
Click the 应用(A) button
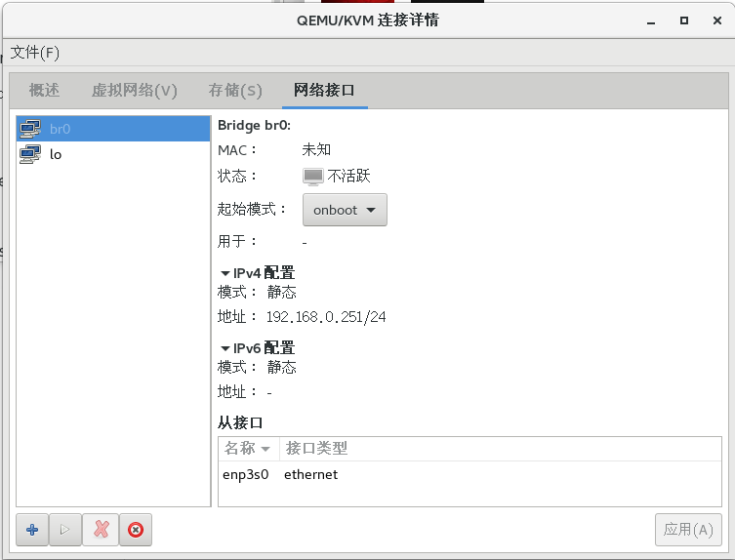click(688, 530)
